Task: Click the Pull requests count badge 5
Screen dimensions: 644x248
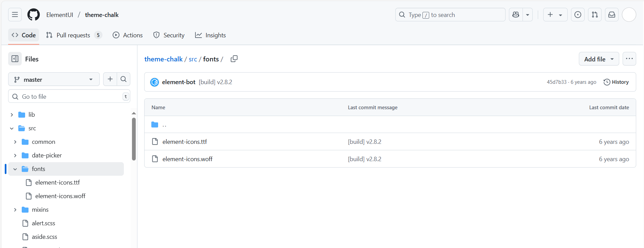Action: tap(98, 35)
